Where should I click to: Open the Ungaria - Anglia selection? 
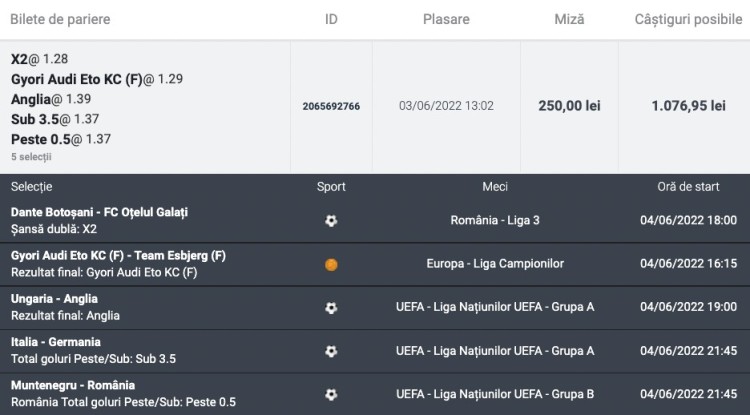point(54,299)
